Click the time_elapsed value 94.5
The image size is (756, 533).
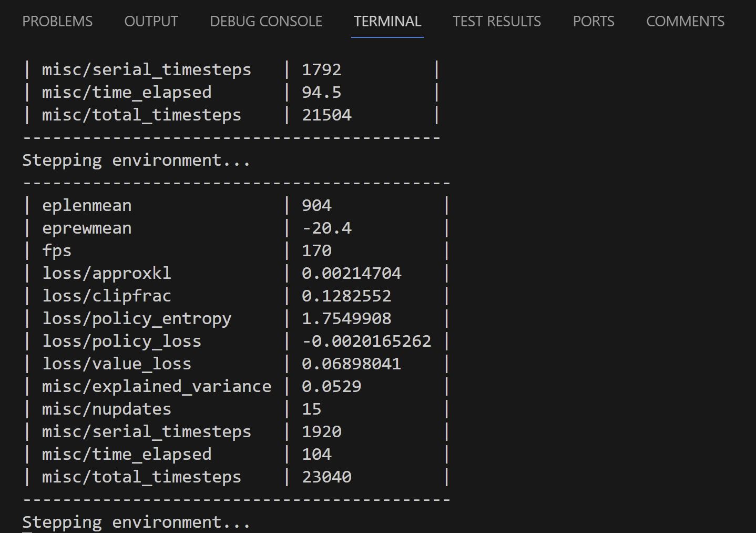[321, 92]
